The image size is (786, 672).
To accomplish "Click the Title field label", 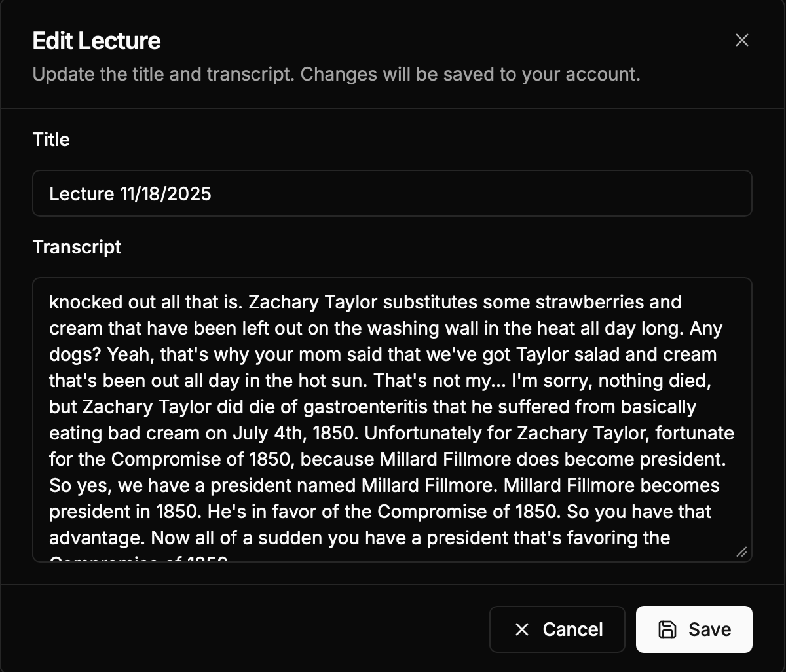I will tap(51, 140).
